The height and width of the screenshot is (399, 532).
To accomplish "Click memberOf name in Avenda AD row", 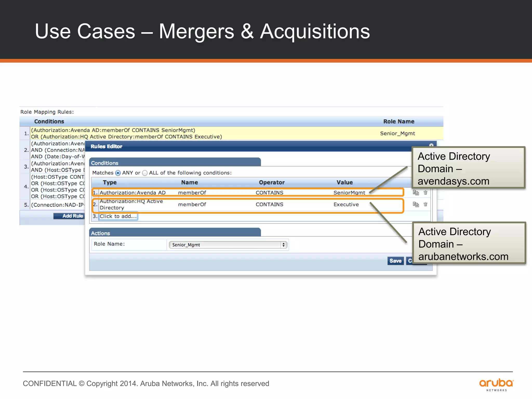I will 192,193.
